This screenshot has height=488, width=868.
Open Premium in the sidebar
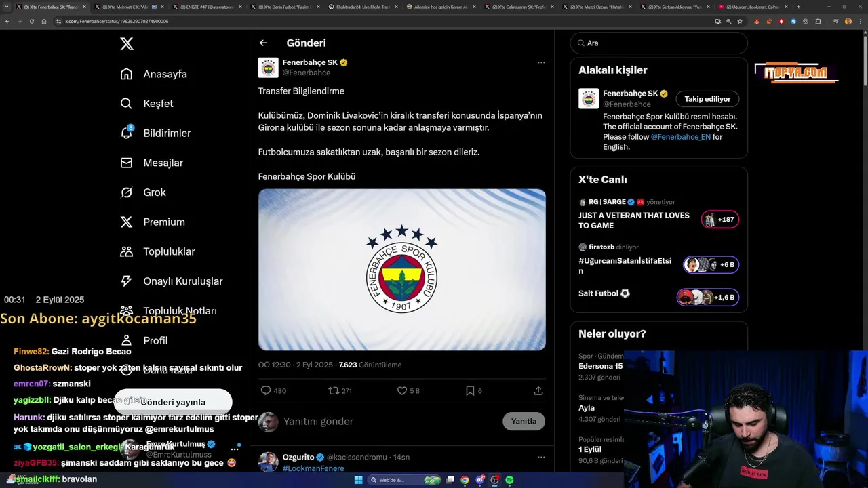[153, 222]
